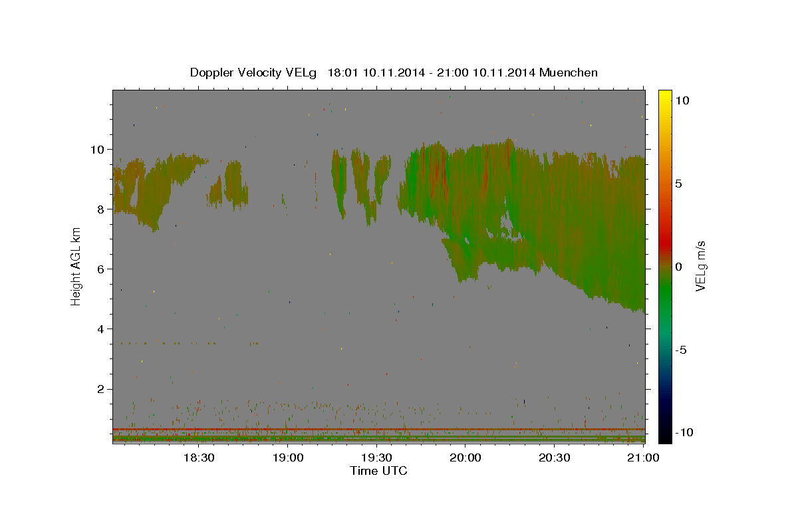The width and height of the screenshot is (798, 532).
Task: Click the 'Height AGL km' axis label
Action: tap(76, 266)
